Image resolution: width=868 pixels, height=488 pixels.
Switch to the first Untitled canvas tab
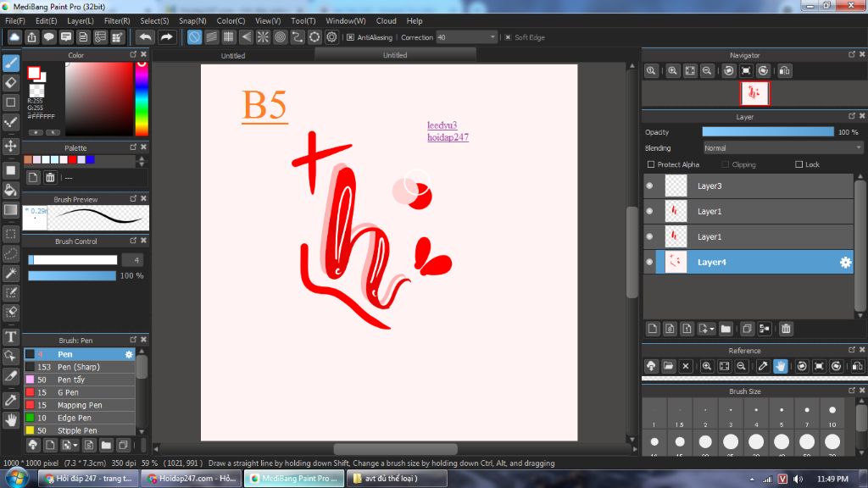coord(233,55)
